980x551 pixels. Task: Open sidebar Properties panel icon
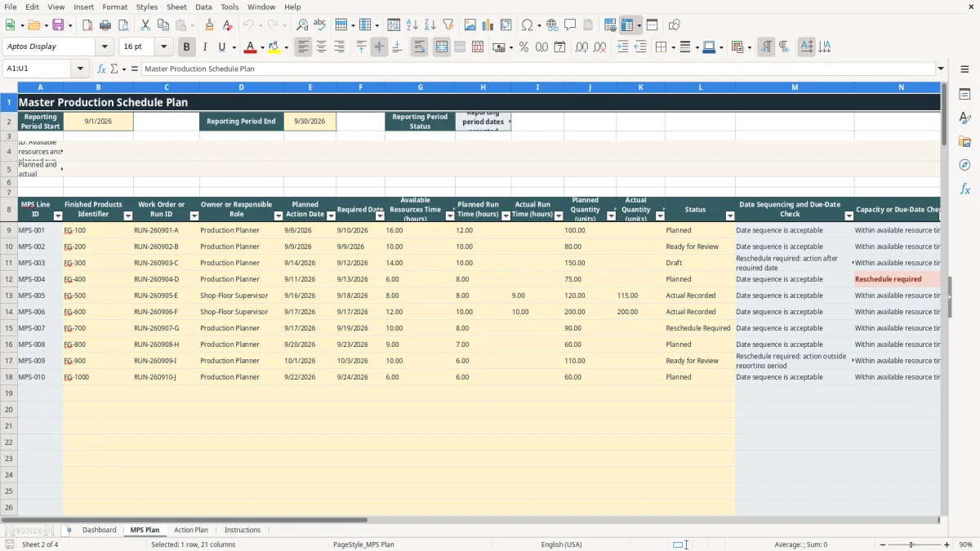(964, 95)
